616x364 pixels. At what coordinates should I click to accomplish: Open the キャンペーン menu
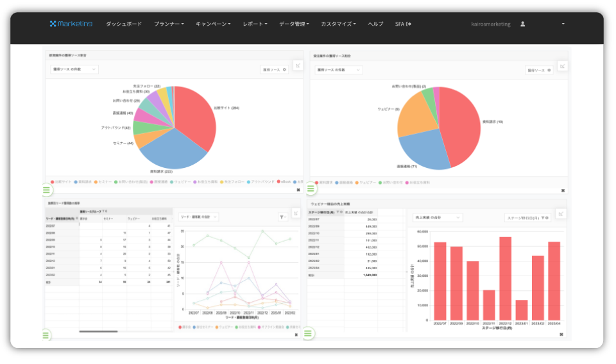coord(213,24)
